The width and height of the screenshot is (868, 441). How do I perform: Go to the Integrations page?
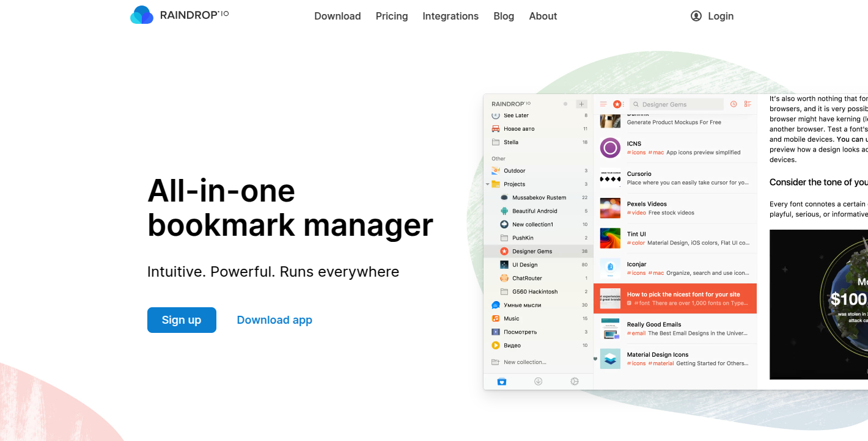(451, 16)
